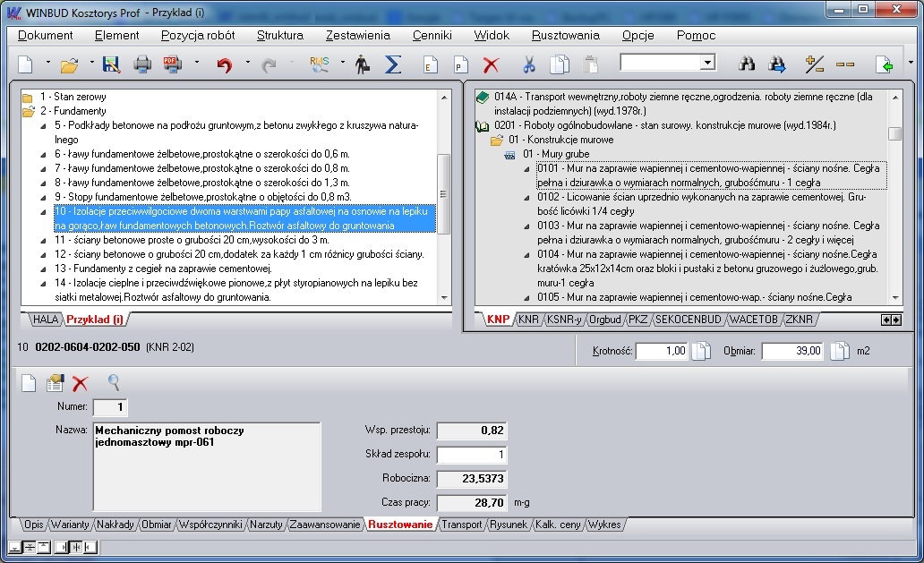Add new scaffolding entry in lower panel
924x563 pixels.
point(29,383)
